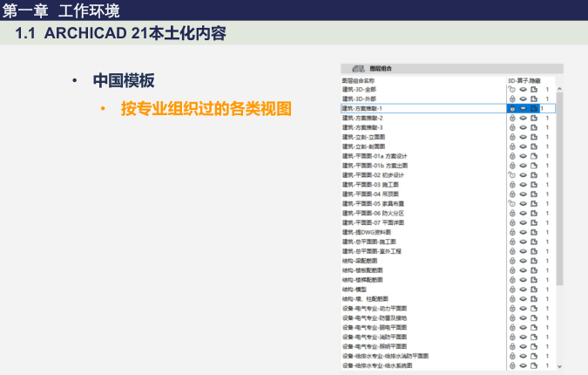Click wireframe icon for 结构-模型 row
Screen dimensions: 588x375
(x=534, y=289)
